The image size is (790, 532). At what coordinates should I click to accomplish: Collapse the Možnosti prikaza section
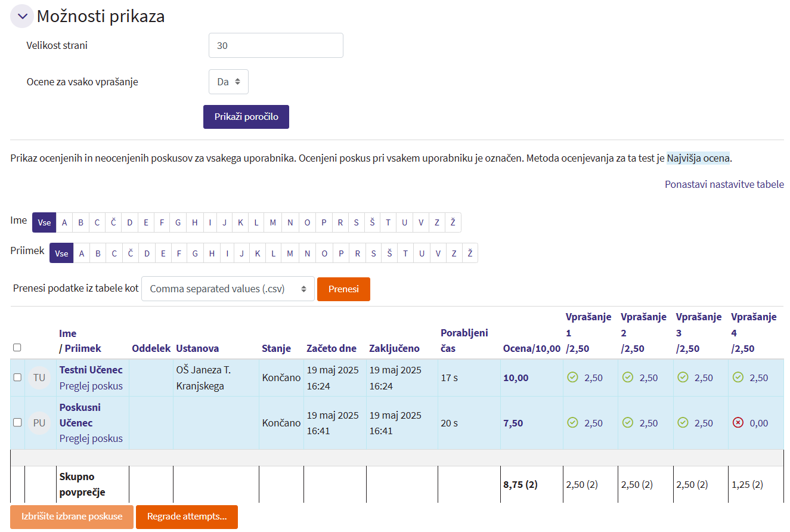pos(22,17)
